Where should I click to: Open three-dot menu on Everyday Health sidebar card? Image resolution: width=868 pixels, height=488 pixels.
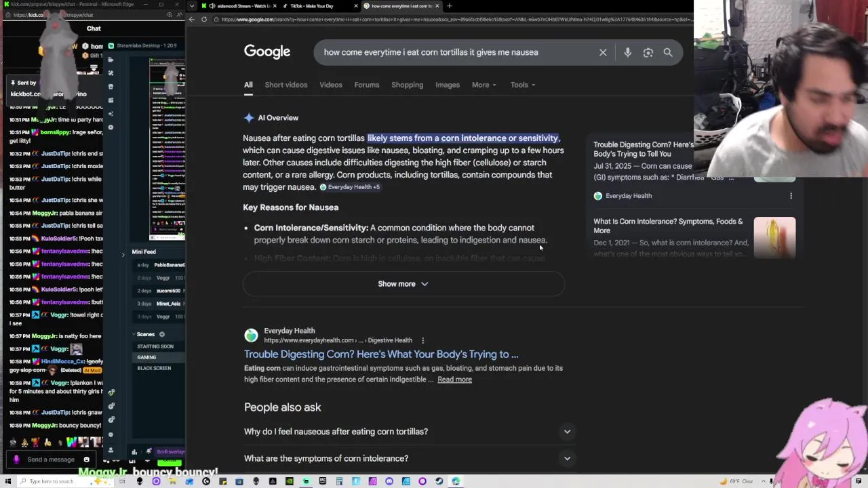791,196
